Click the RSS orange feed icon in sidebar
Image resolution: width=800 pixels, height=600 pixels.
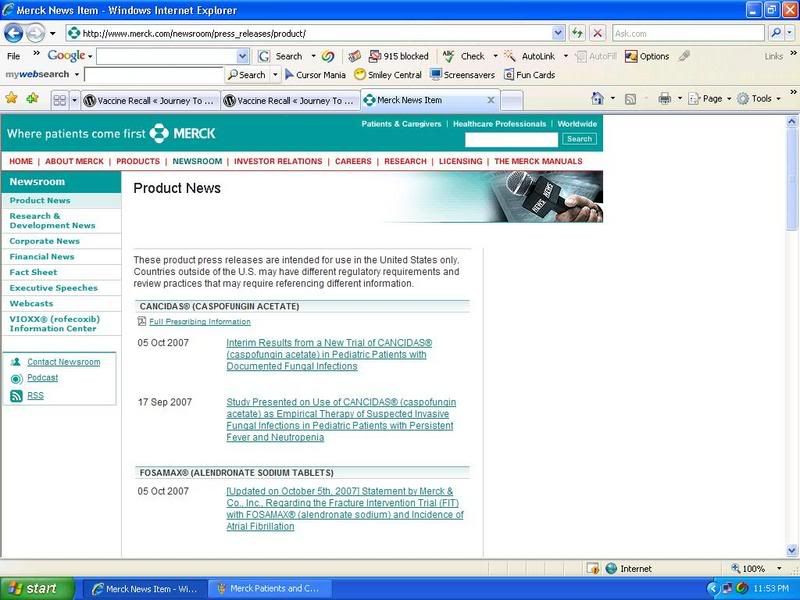point(16,396)
